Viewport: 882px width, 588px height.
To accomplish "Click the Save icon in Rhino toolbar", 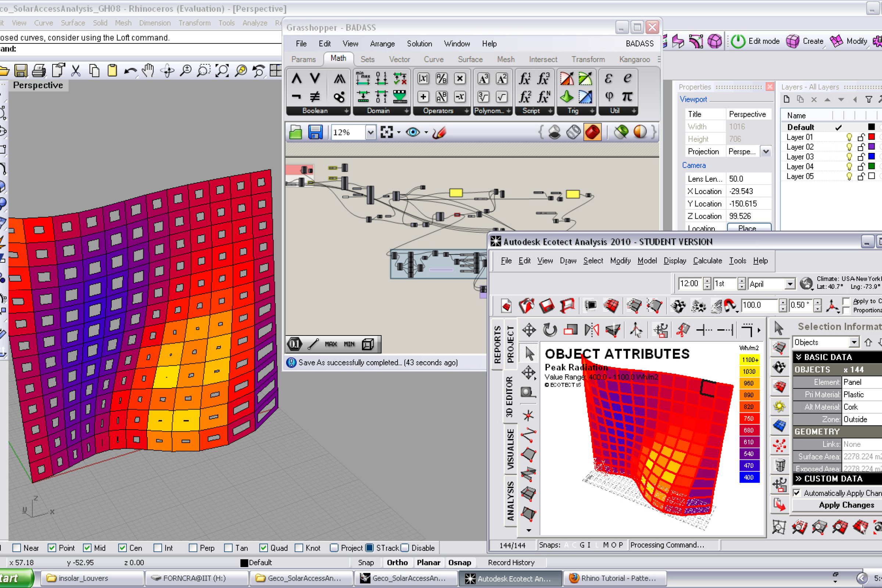I will pos(21,71).
